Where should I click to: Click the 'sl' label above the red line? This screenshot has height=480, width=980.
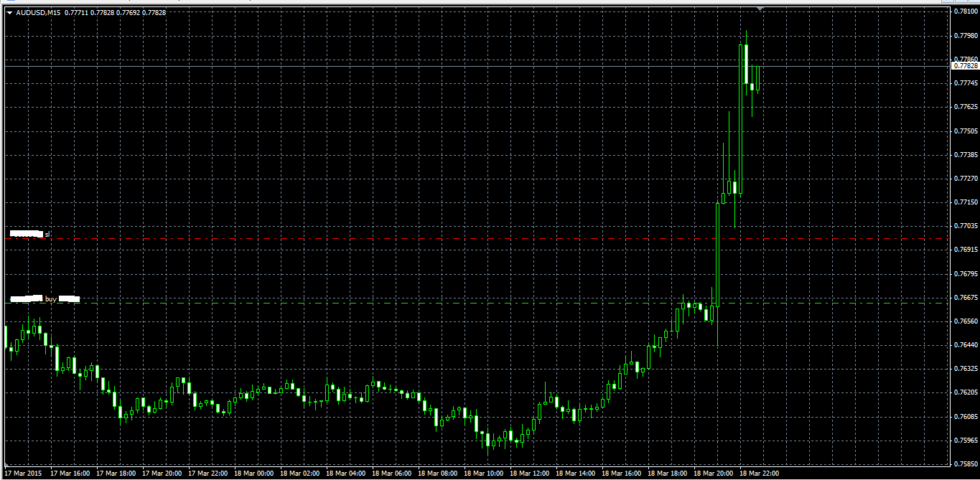[47, 234]
